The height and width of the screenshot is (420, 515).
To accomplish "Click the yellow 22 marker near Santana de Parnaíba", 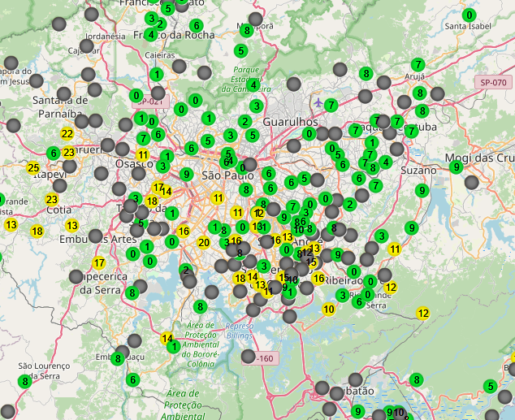I will click(x=67, y=134).
